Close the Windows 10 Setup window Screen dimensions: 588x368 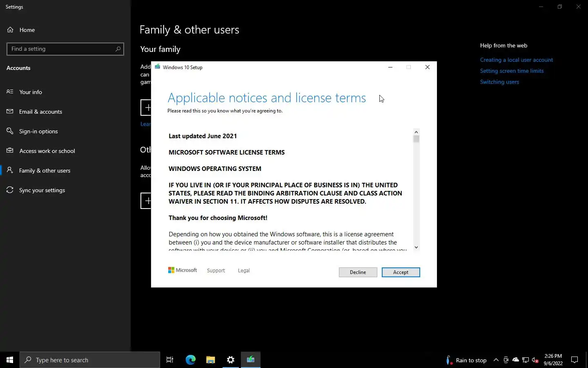point(428,67)
